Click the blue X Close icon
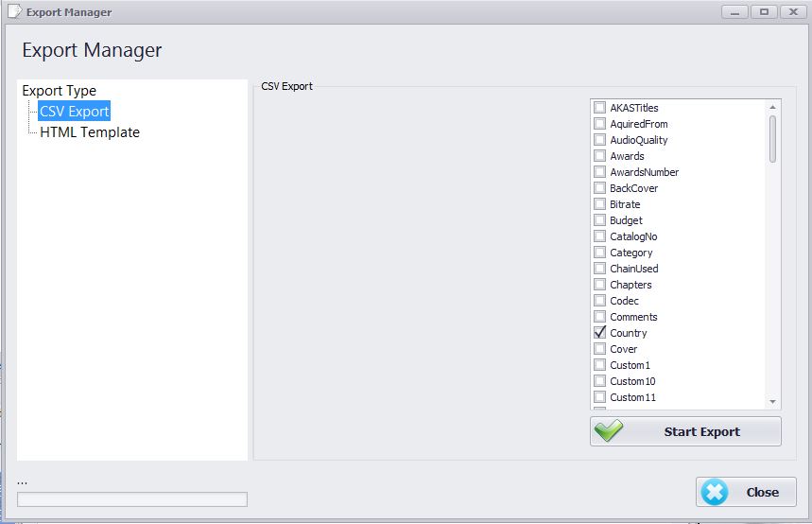Screen dimensions: 812x524 (x=716, y=492)
